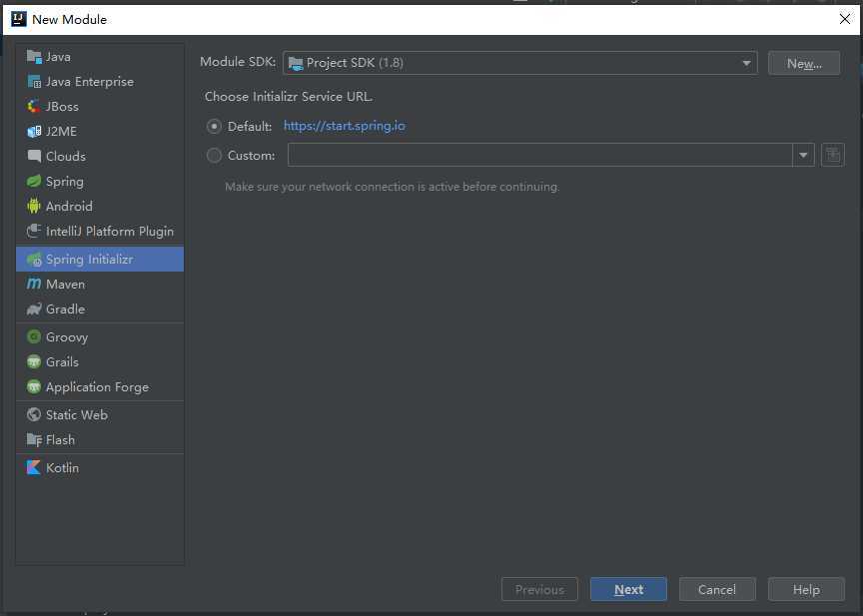
Task: Click the Groovy green circle icon
Action: (34, 336)
